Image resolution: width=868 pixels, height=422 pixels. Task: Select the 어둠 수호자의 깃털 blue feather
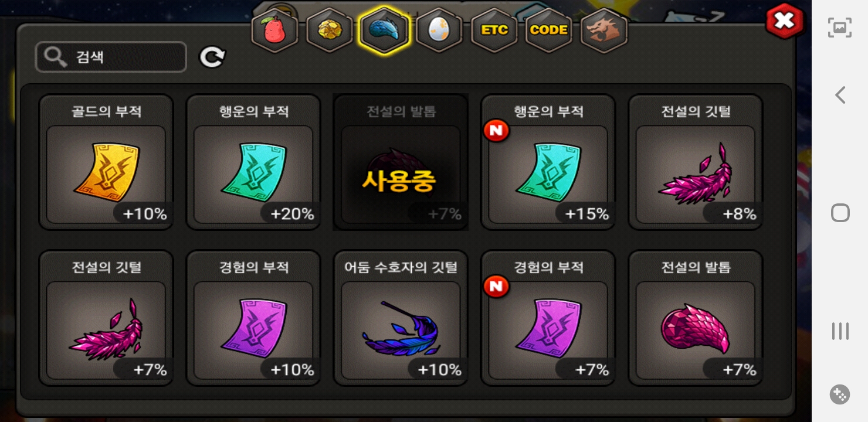click(401, 318)
